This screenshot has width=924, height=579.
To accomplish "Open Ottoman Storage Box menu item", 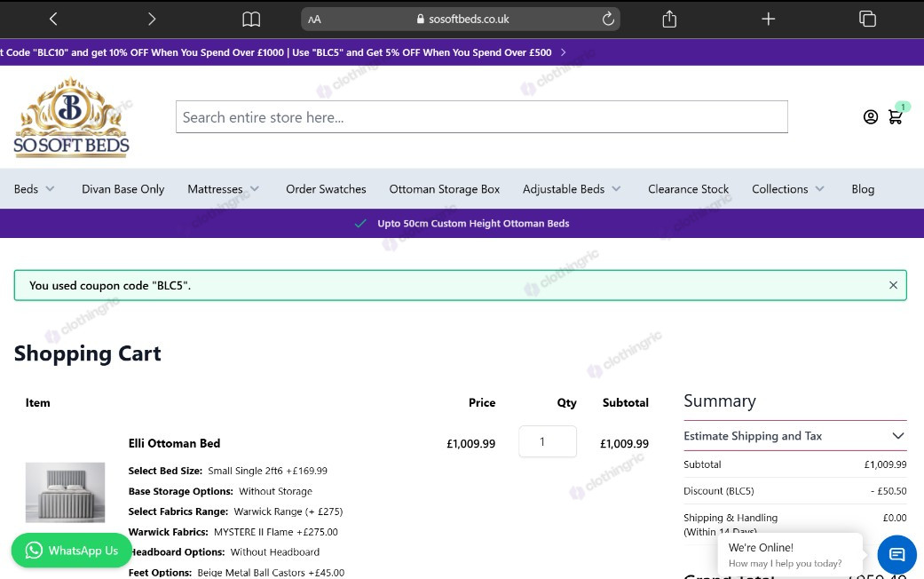I will tap(445, 188).
